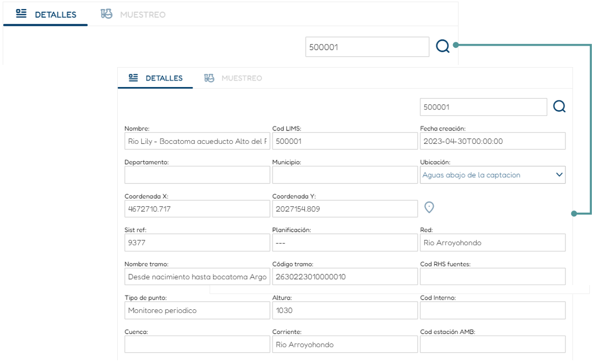Click the Muestreo flask icon in front panel
The image size is (594, 364).
point(209,78)
